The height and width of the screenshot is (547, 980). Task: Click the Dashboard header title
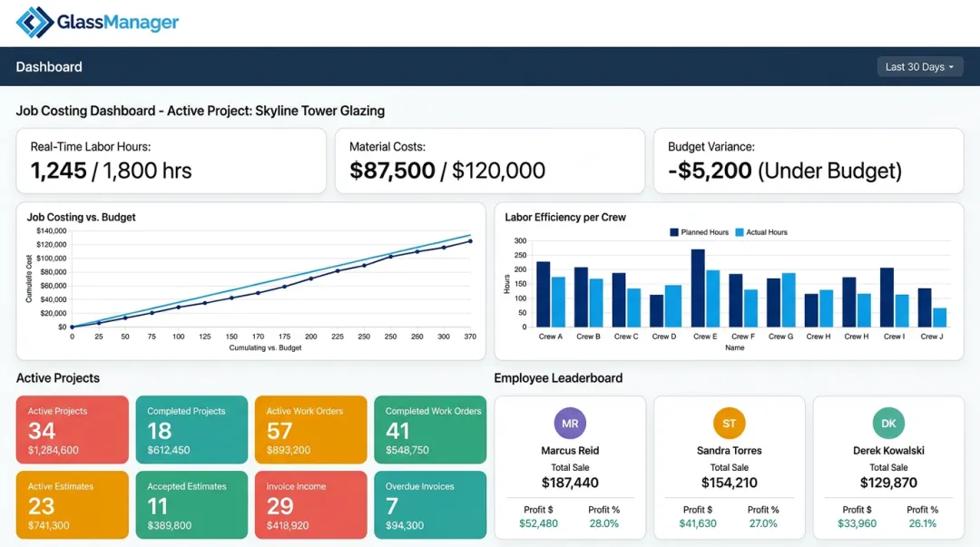(x=49, y=67)
